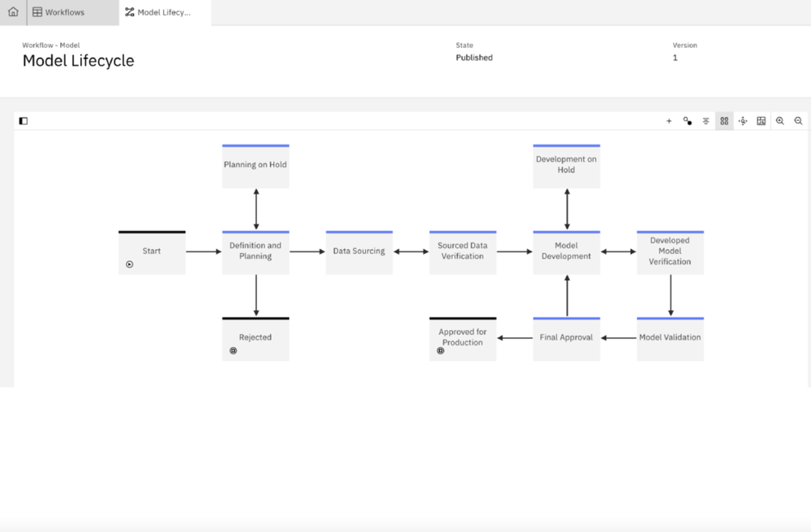Click the center align layout icon
The height and width of the screenshot is (532, 811).
point(706,121)
